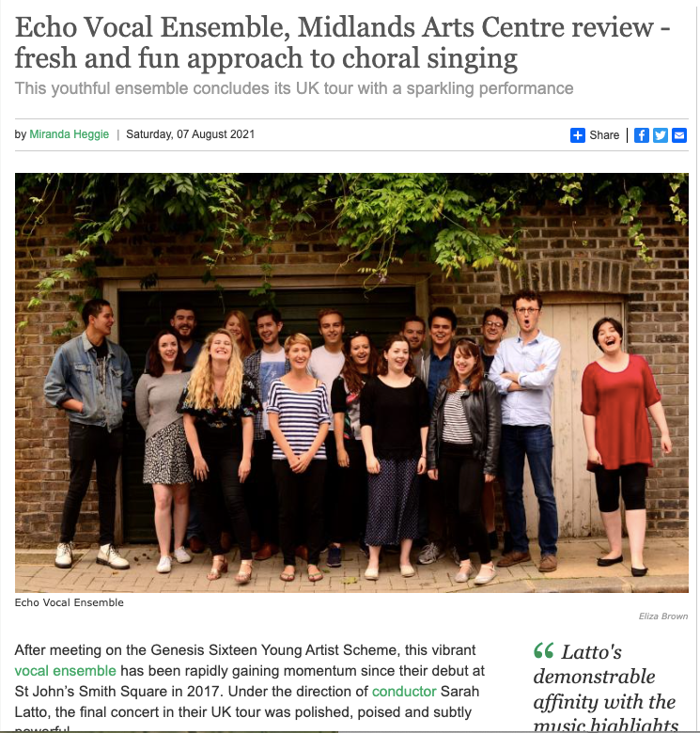Click the Eliza Brown photo credit

click(663, 616)
